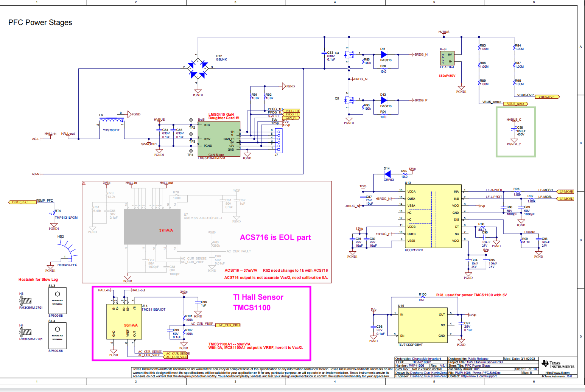
Task: Click the D11 BAS316 diode symbol
Action: (x=384, y=54)
